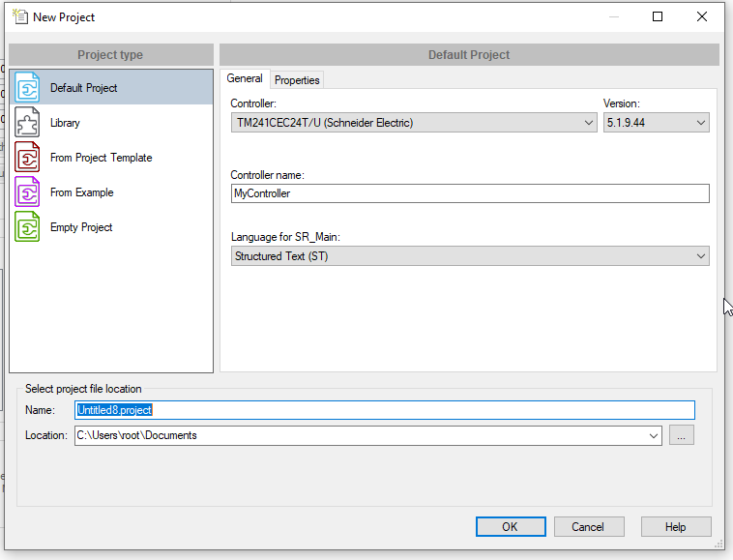The width and height of the screenshot is (733, 560).
Task: Select From Project Template label
Action: coord(101,158)
